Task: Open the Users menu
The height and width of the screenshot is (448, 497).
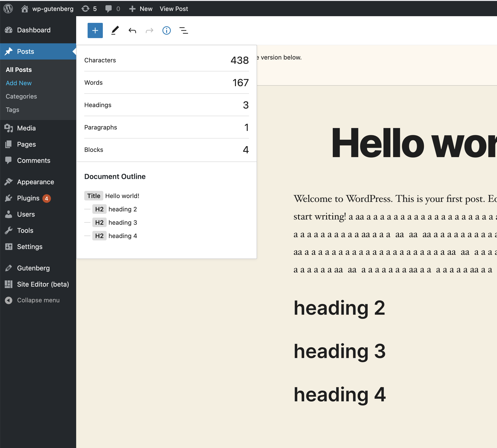Action: click(x=38, y=214)
